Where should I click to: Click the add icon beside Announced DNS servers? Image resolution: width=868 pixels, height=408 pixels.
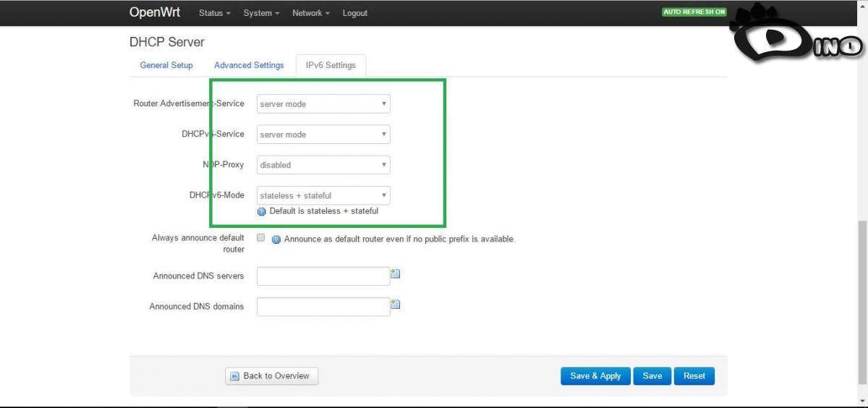(x=395, y=274)
